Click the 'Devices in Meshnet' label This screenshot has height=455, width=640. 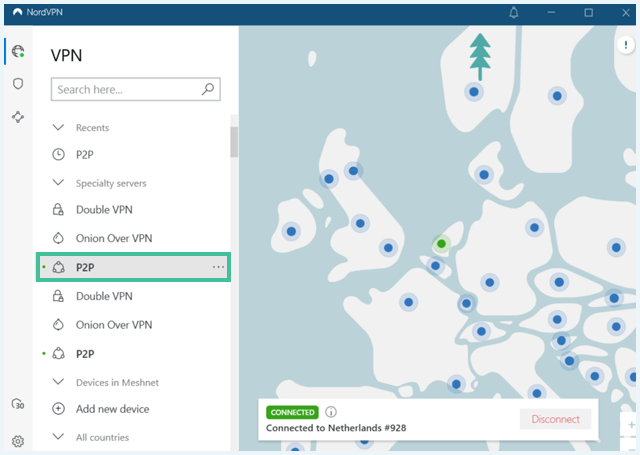(x=117, y=382)
